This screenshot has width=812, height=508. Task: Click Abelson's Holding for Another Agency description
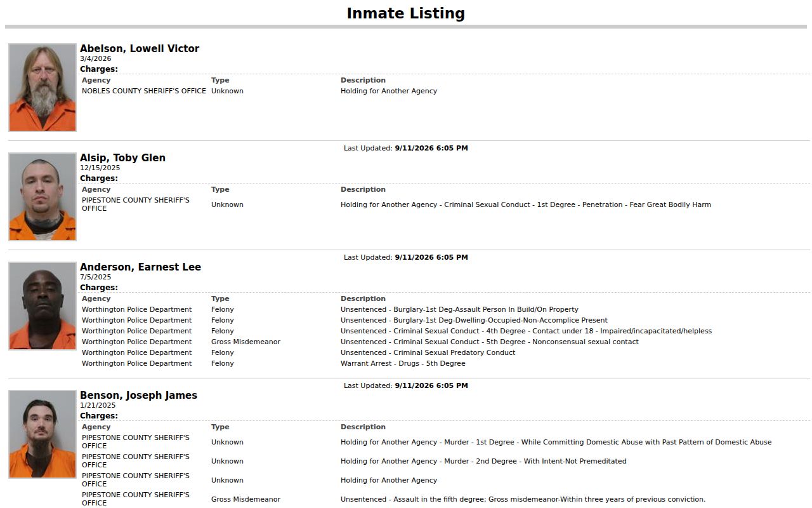[x=389, y=91]
